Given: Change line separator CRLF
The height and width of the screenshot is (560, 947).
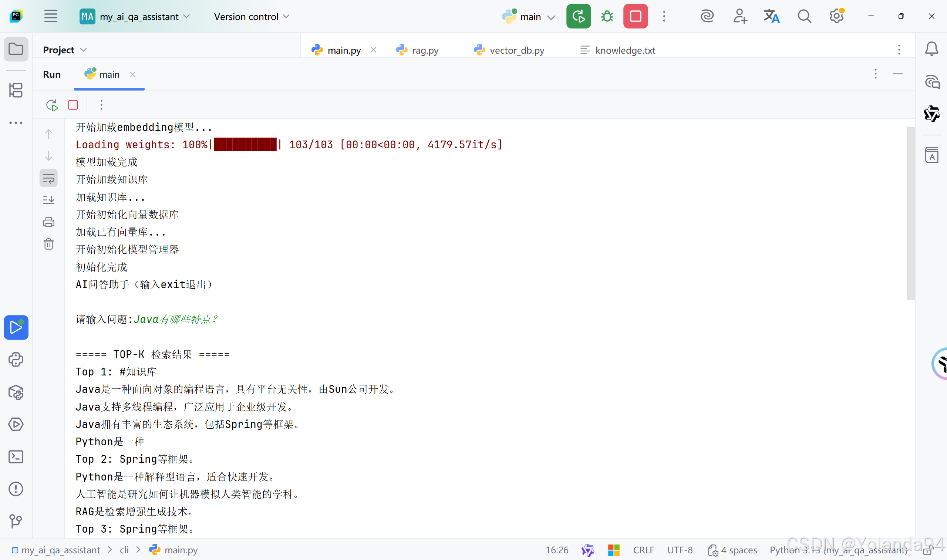Looking at the screenshot, I should (644, 550).
